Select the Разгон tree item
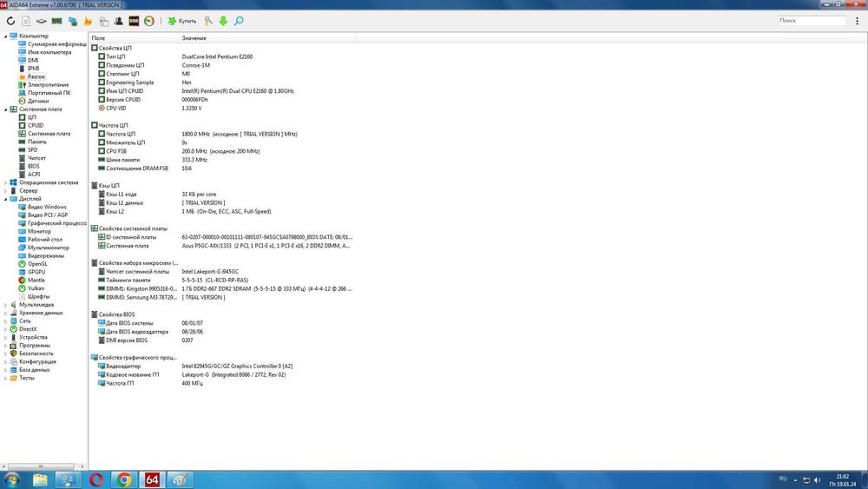This screenshot has width=868, height=489. (x=36, y=76)
